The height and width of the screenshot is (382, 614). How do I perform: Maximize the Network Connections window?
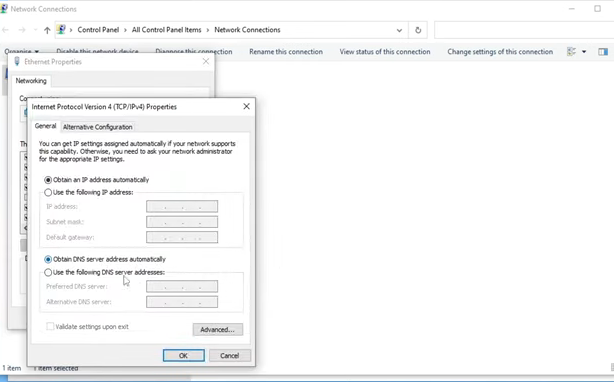[x=598, y=9]
